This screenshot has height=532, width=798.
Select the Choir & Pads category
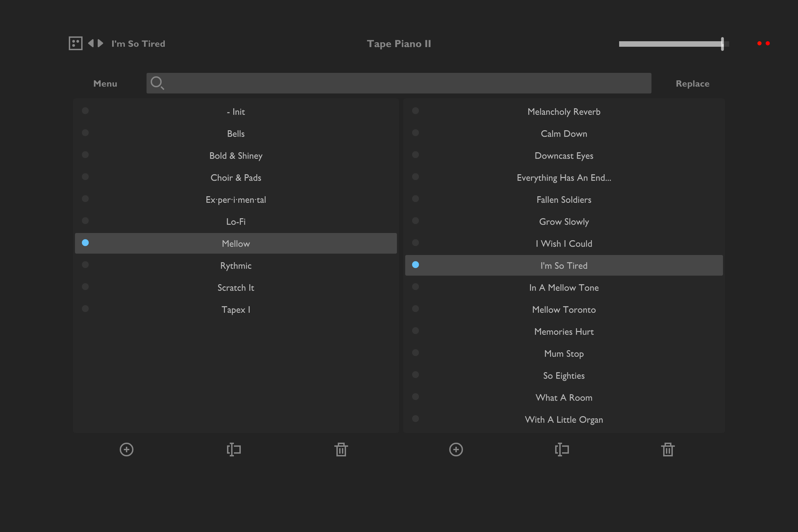click(x=236, y=177)
